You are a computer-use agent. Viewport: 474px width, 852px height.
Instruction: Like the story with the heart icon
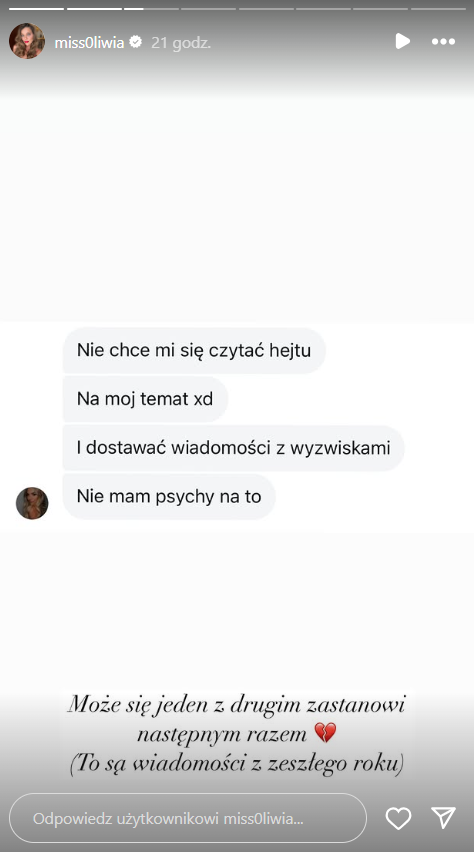click(398, 818)
